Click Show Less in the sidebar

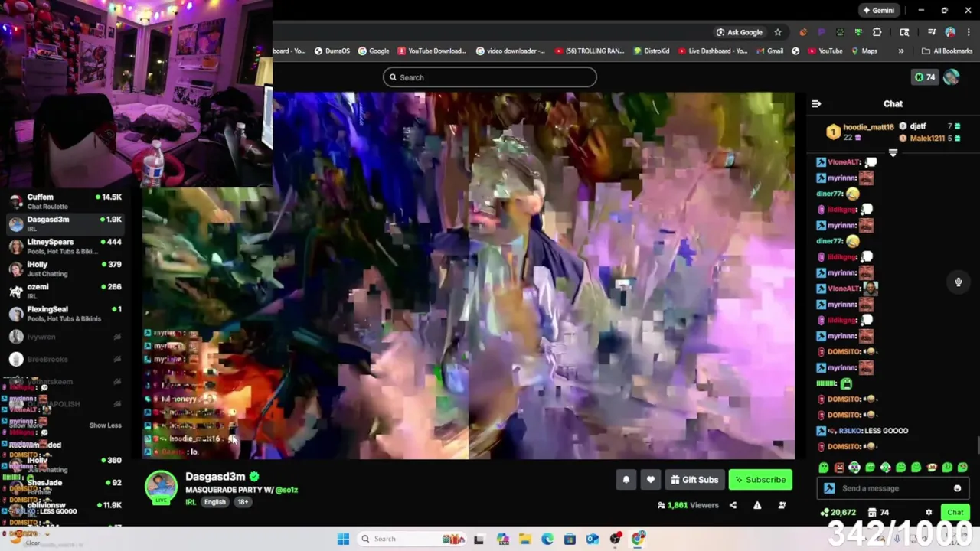coord(105,425)
